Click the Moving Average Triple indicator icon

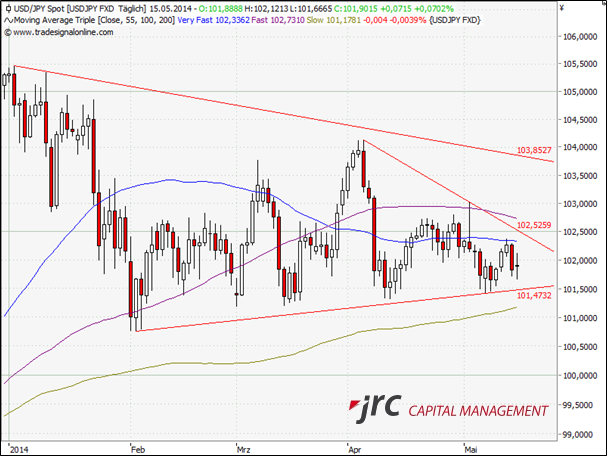pos(8,20)
